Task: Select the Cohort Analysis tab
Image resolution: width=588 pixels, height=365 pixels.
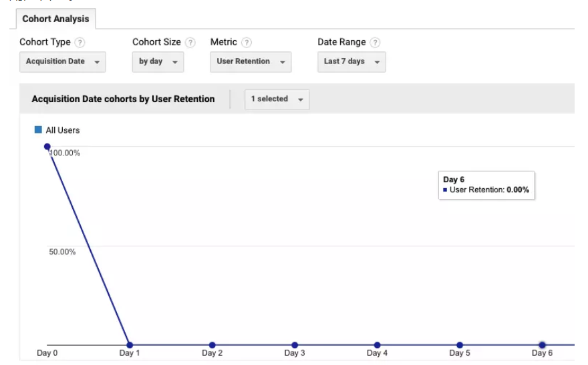Action: 55,19
